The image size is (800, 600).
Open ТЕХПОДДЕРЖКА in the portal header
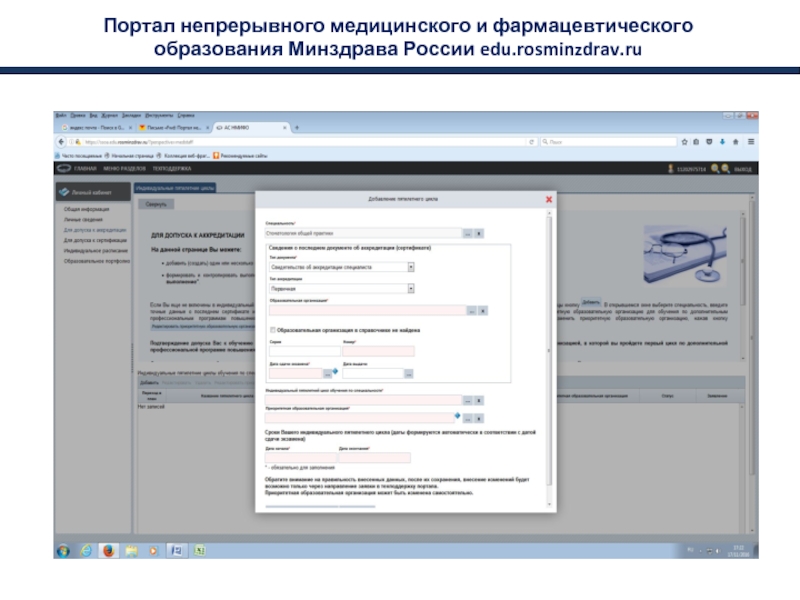point(172,169)
